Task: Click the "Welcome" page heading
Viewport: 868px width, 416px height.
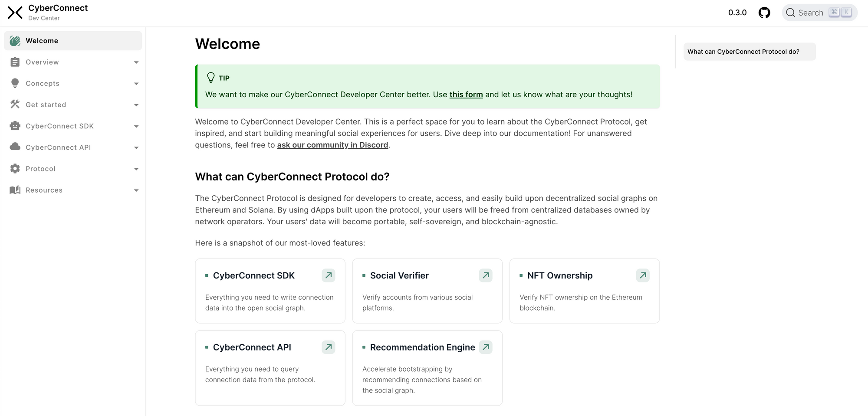Action: [227, 44]
